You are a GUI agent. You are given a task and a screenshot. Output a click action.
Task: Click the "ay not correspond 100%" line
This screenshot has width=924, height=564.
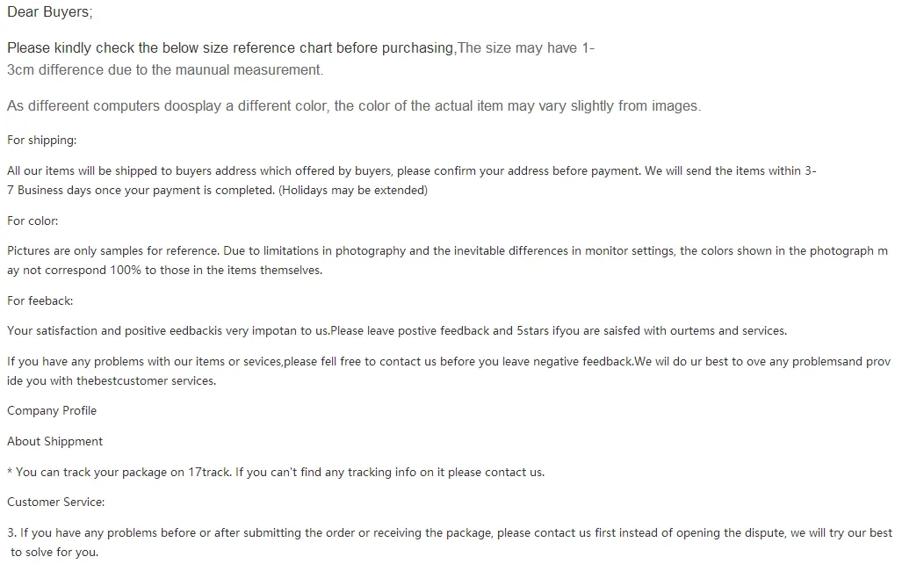pos(165,271)
